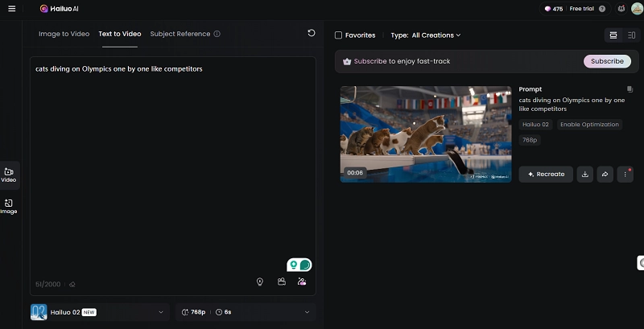Show Subject Reference info tooltip icon

tap(217, 34)
